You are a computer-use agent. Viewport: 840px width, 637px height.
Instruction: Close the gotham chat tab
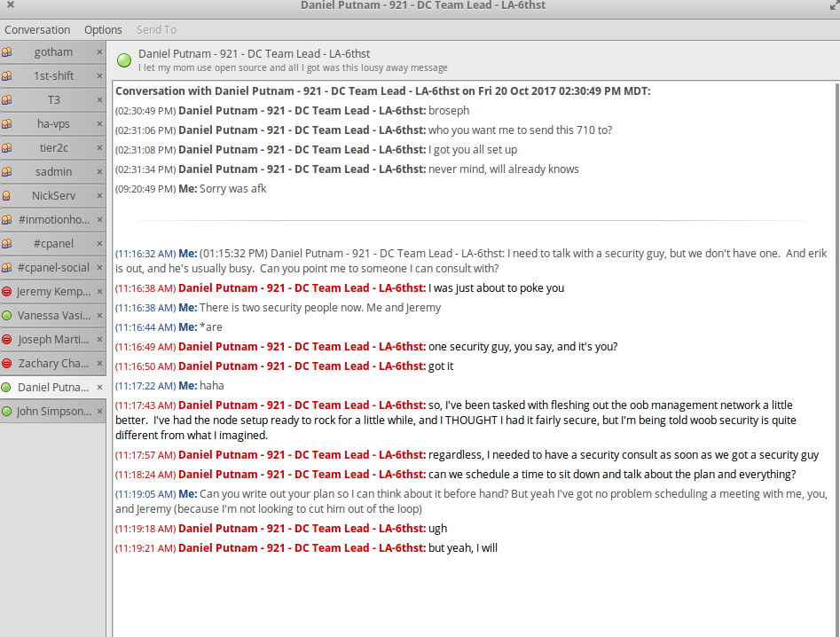[99, 52]
